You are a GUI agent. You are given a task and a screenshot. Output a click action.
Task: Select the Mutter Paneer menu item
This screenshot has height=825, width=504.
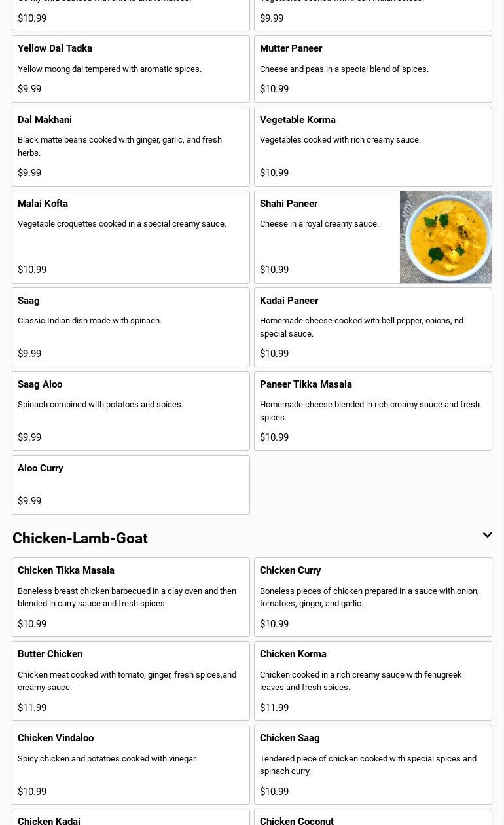click(x=372, y=69)
